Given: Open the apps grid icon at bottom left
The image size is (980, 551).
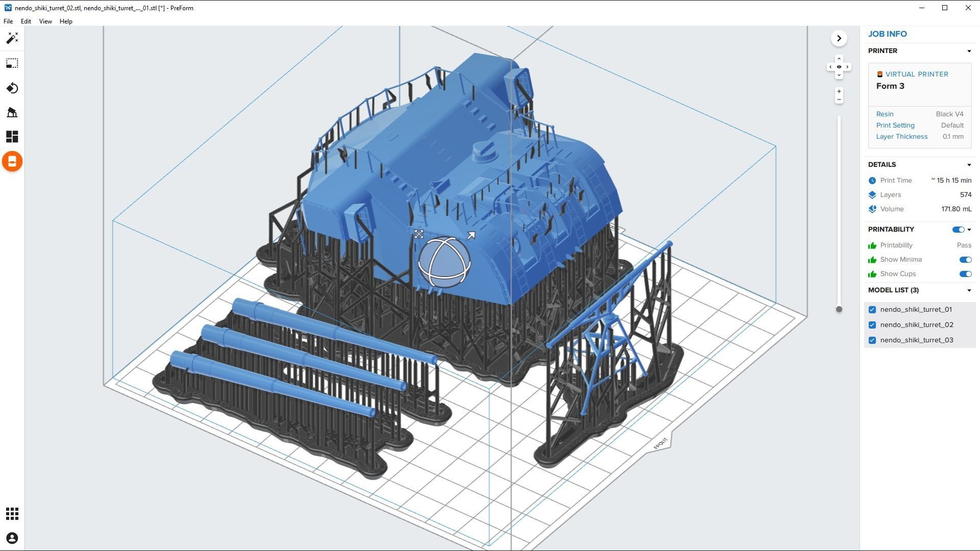Looking at the screenshot, I should 12,514.
